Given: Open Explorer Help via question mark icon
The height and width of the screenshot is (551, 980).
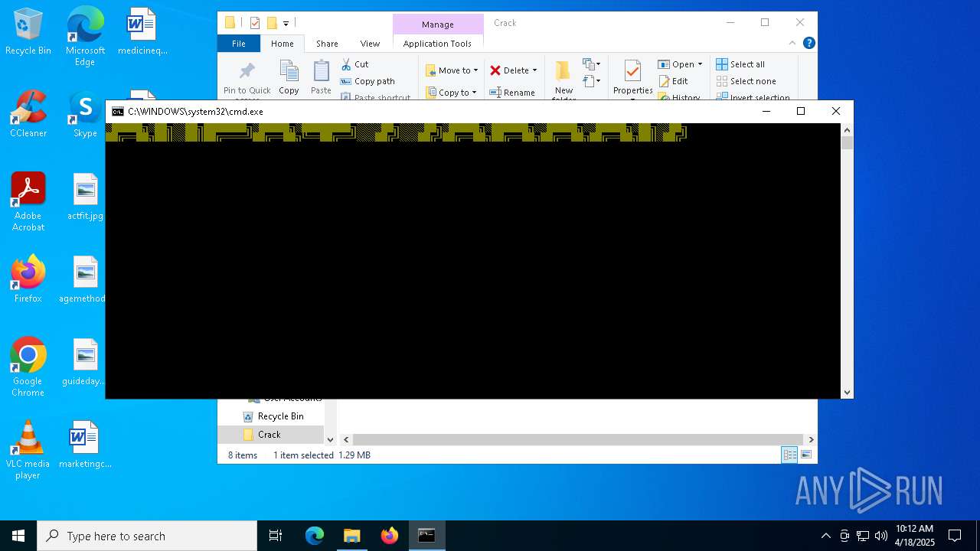Looking at the screenshot, I should [808, 44].
